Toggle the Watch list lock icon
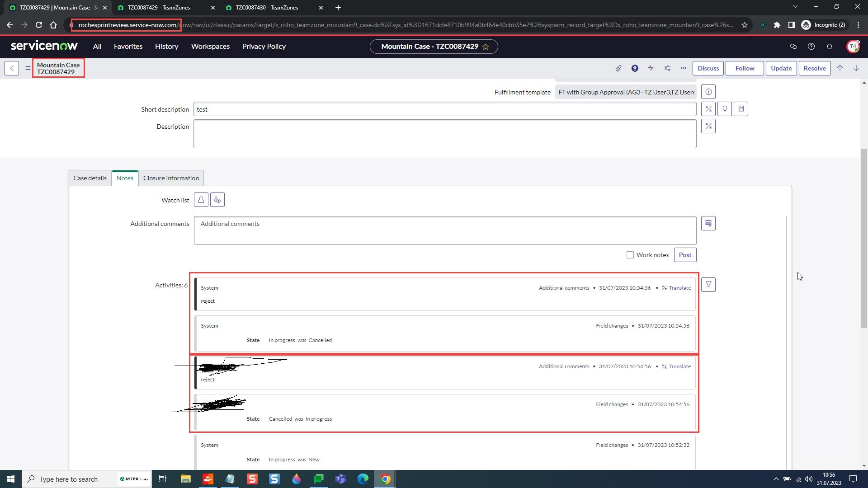Viewport: 868px width, 488px height. (x=201, y=200)
